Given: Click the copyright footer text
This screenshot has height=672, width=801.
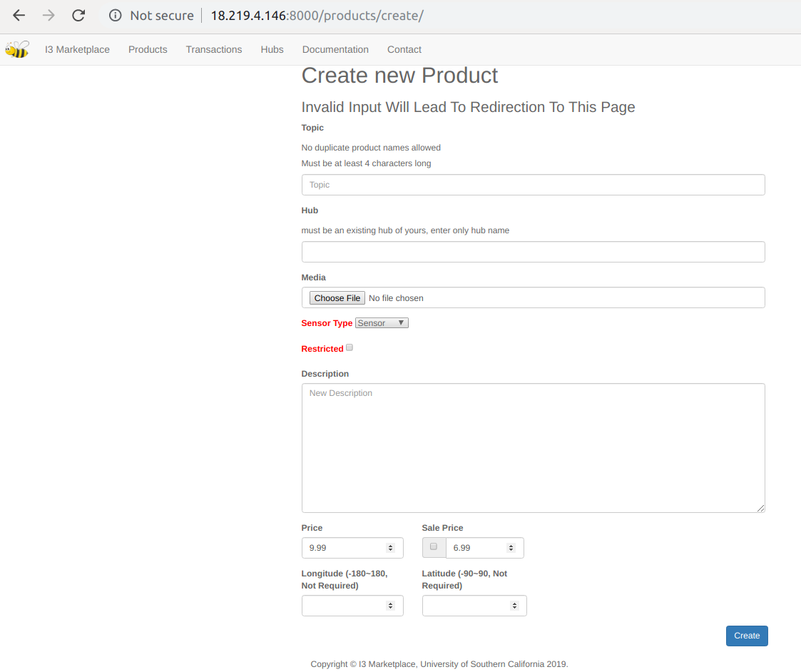Looking at the screenshot, I should point(439,664).
